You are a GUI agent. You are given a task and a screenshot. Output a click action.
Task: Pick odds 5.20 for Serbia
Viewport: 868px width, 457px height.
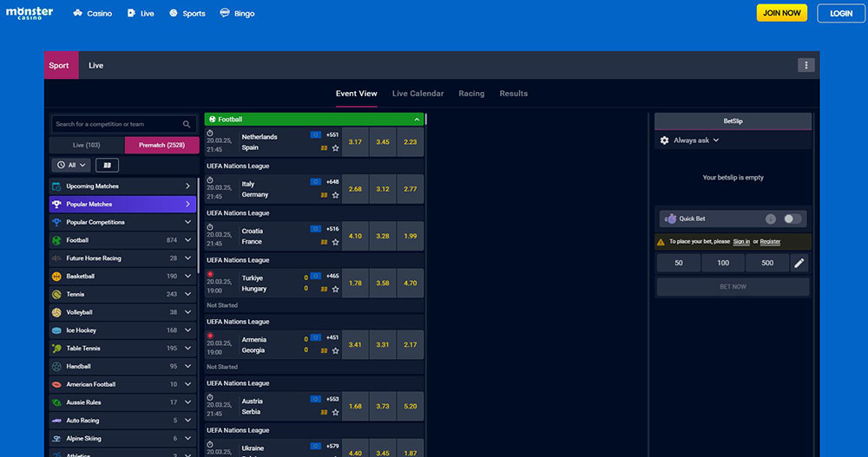411,407
